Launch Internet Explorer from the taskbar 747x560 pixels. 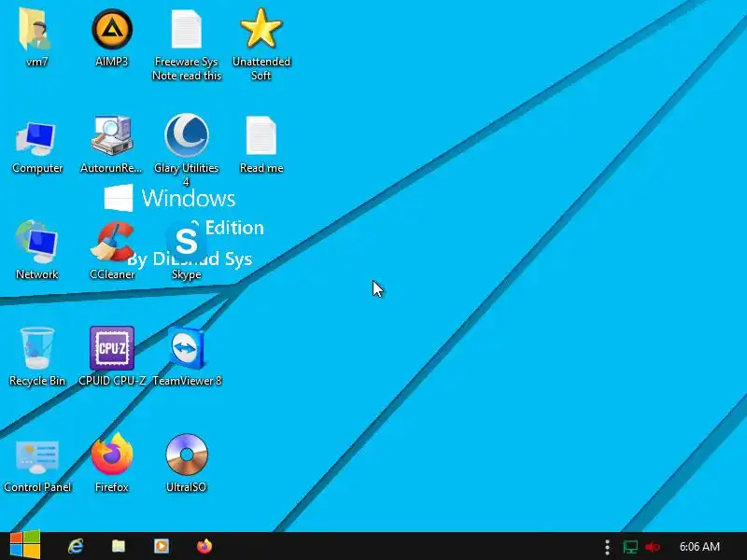click(x=76, y=546)
